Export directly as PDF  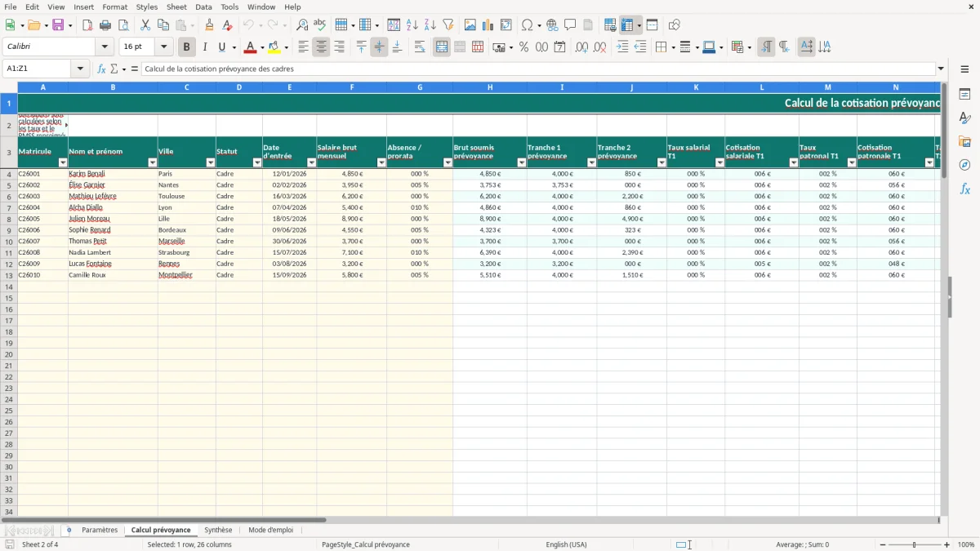[87, 25]
